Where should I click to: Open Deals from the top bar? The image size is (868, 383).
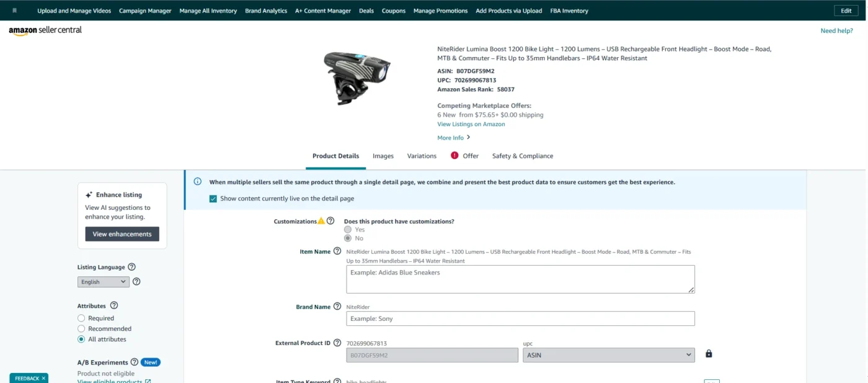366,11
